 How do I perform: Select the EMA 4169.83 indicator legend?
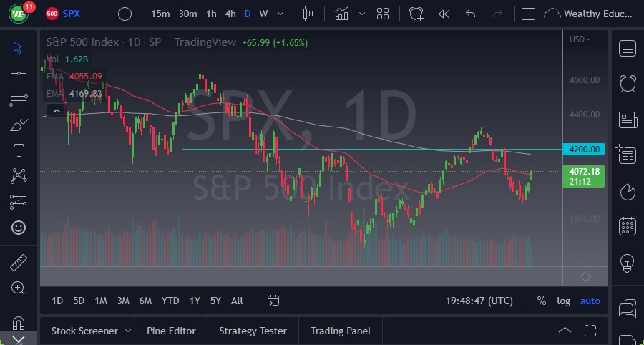pyautogui.click(x=74, y=94)
